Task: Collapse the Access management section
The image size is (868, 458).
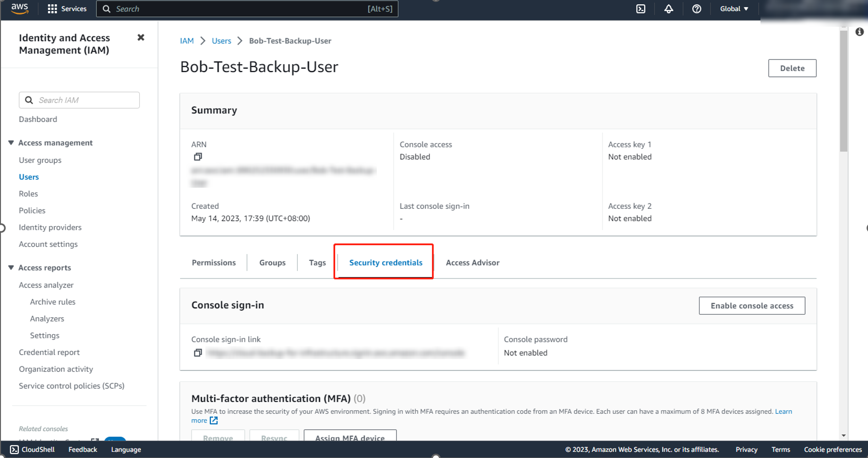Action: 11,143
